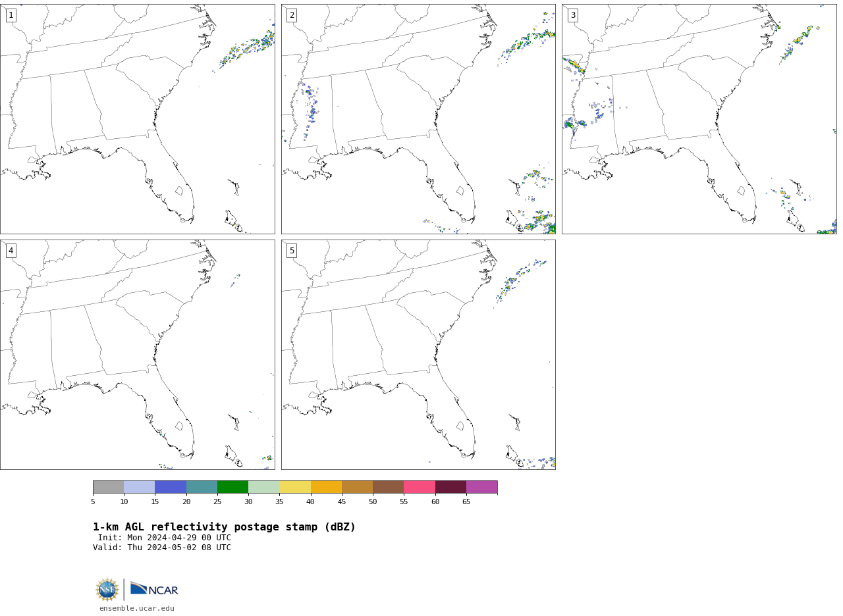Click the light lavender 10-15 dBZ swatch
The height and width of the screenshot is (616, 843).
[x=140, y=487]
